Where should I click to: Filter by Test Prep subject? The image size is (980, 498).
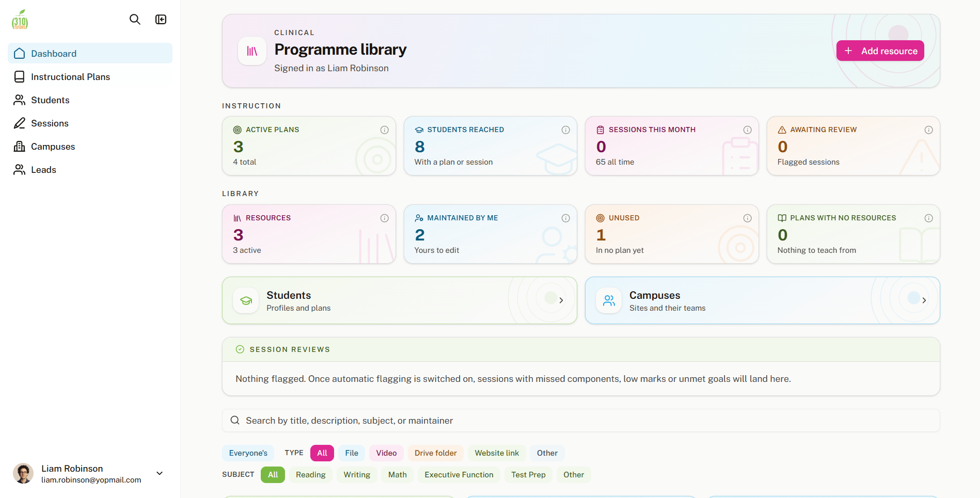528,475
